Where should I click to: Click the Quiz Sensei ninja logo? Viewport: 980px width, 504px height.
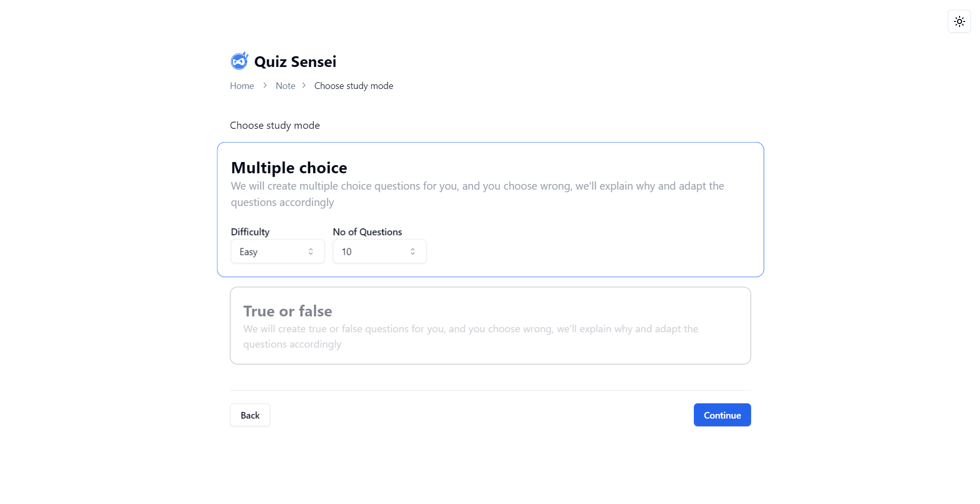(x=239, y=61)
